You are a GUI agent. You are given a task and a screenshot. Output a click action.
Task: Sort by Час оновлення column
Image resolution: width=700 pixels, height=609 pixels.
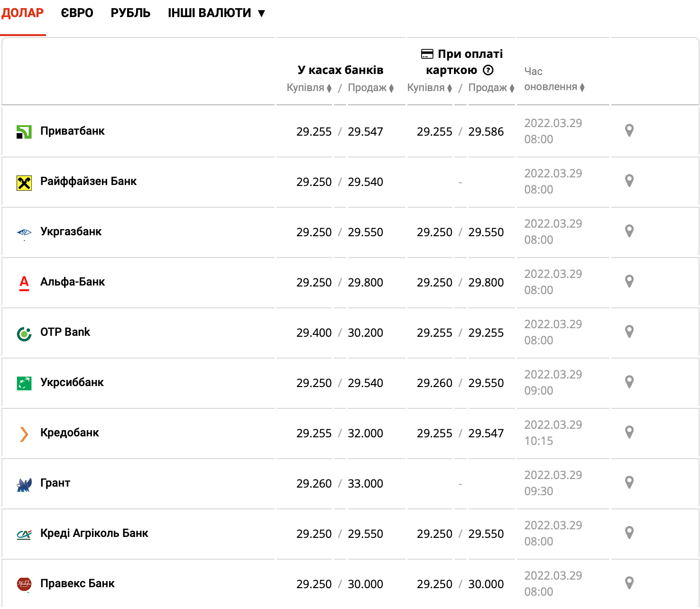(554, 87)
